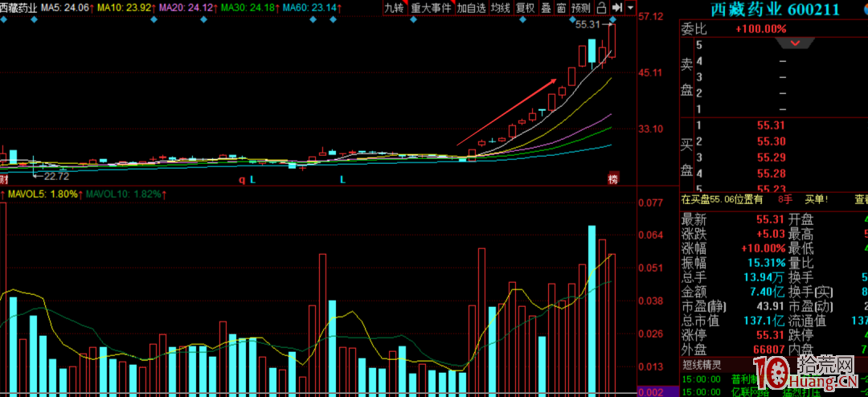This screenshot has width=868, height=397.
Task: Toggle 均线 moving average lines
Action: tap(501, 8)
